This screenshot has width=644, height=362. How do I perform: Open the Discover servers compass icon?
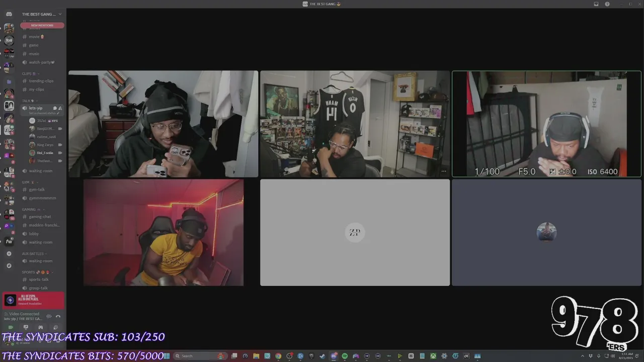point(9,265)
